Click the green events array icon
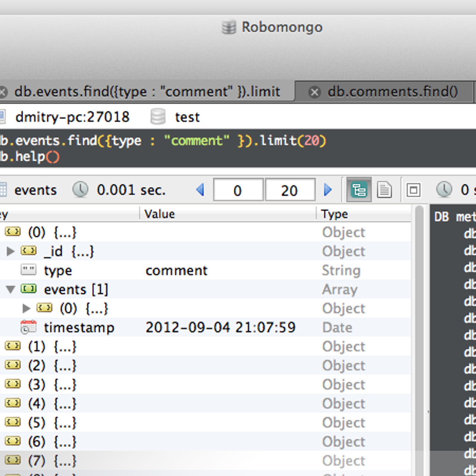The height and width of the screenshot is (476, 476). point(29,289)
